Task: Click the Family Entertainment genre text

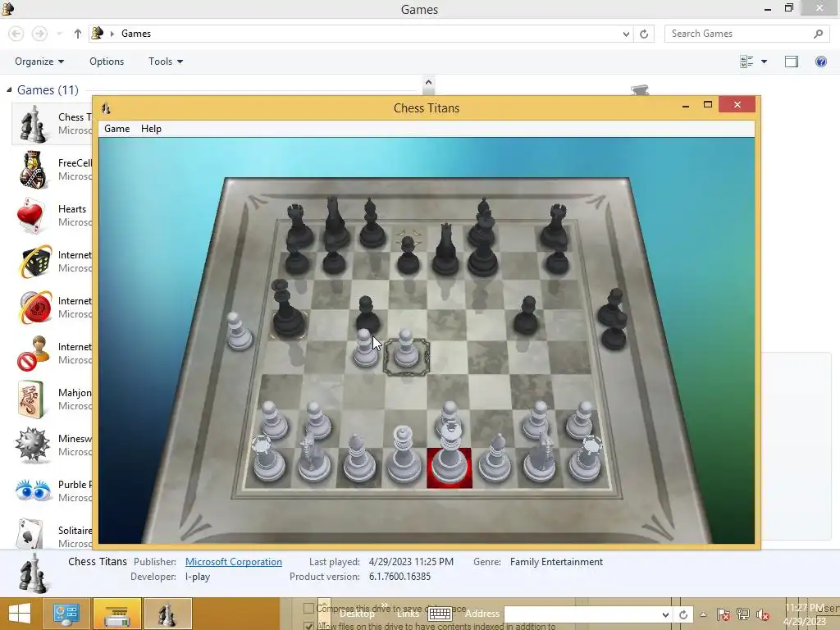Action: (556, 561)
